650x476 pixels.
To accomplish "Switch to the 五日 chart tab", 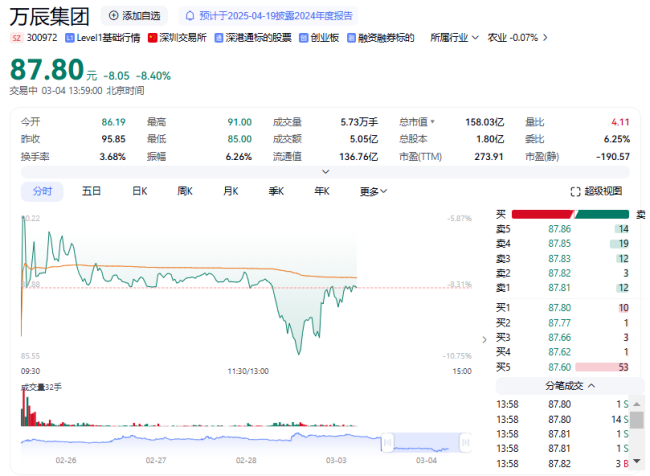I will pyautogui.click(x=91, y=192).
